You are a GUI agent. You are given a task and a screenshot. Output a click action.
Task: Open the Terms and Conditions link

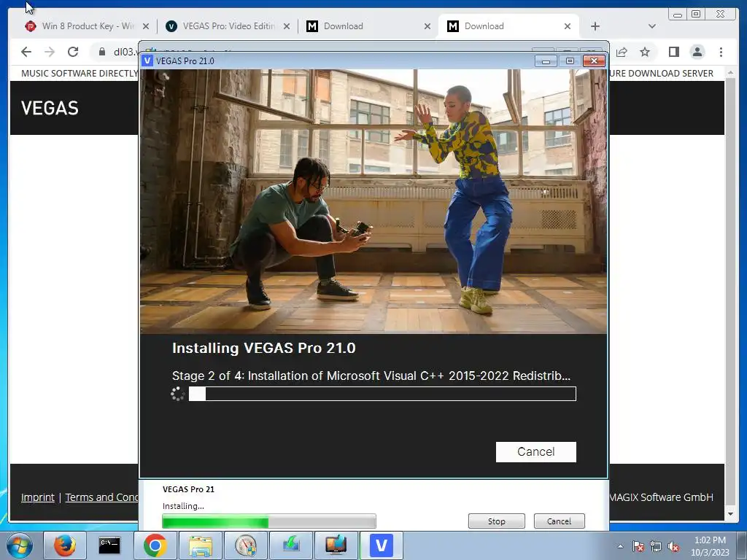[x=101, y=497]
